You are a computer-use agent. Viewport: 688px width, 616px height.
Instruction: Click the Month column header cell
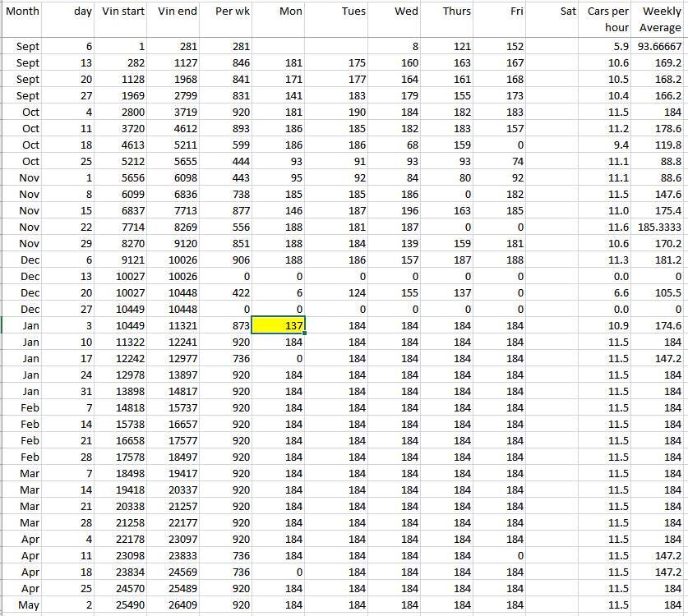(x=22, y=11)
